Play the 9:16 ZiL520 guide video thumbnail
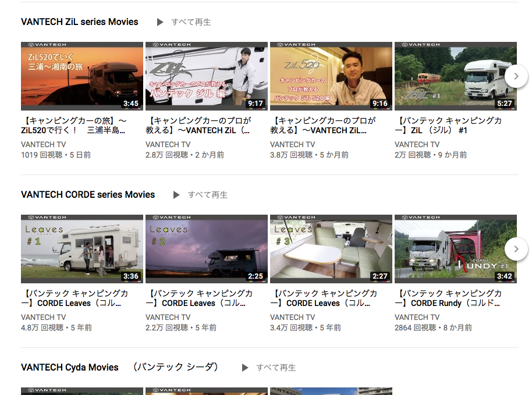 tap(331, 76)
